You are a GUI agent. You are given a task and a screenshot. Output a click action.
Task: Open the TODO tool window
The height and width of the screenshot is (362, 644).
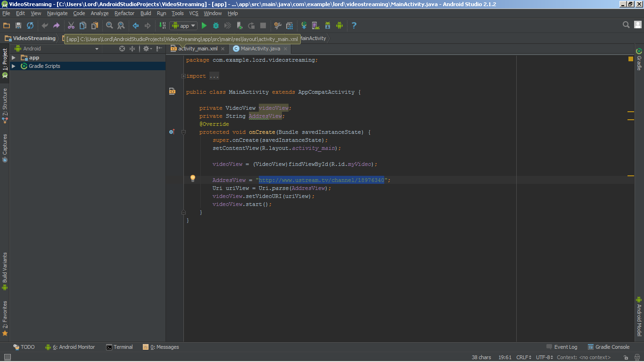pos(24,347)
